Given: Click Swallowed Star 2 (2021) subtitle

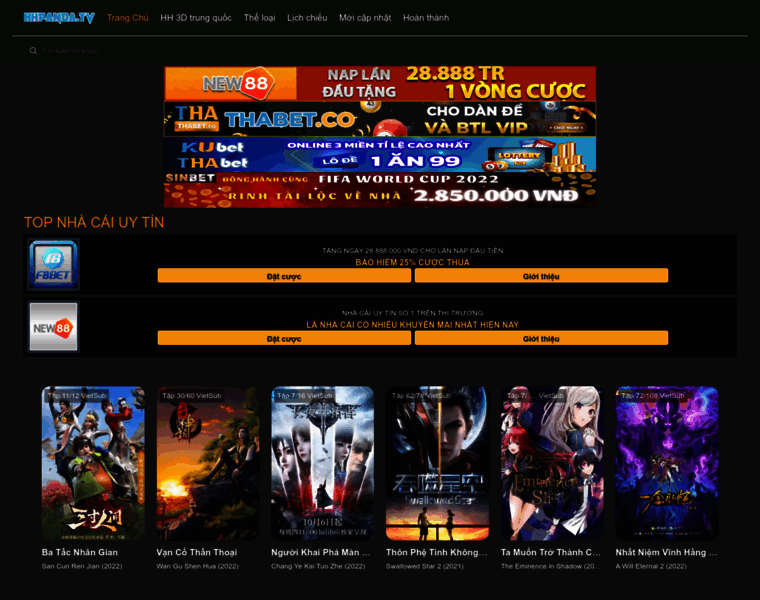Looking at the screenshot, I should (425, 566).
